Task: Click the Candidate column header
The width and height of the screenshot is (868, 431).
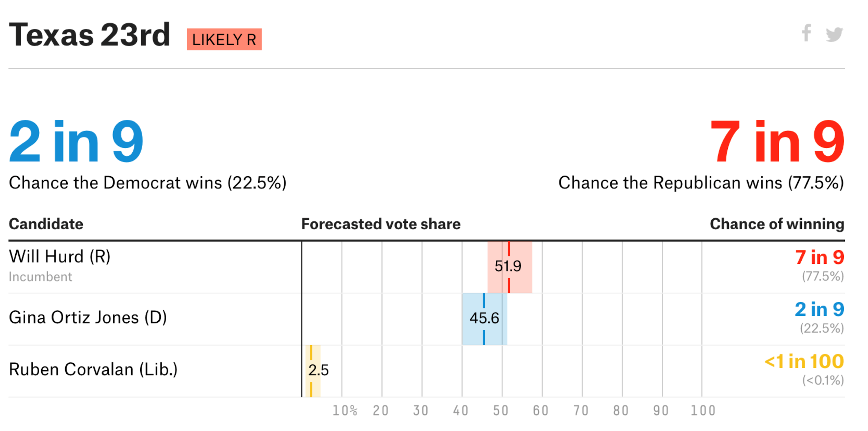Action: pos(46,224)
